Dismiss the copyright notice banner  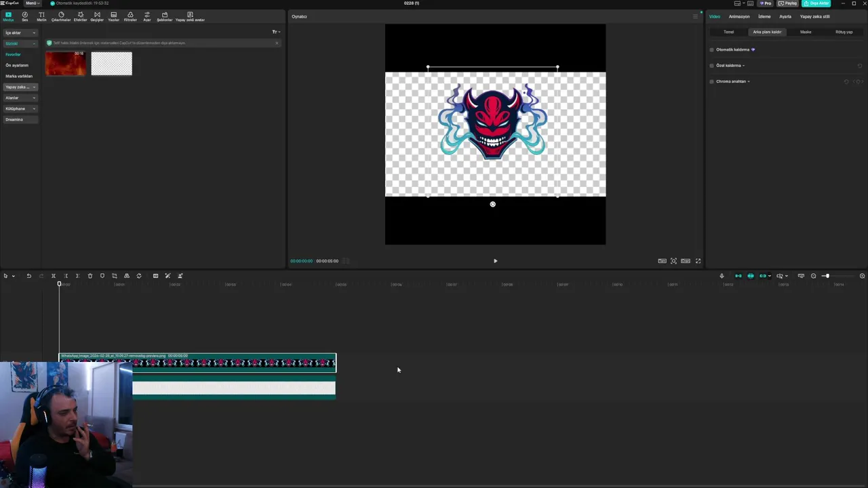tap(277, 43)
